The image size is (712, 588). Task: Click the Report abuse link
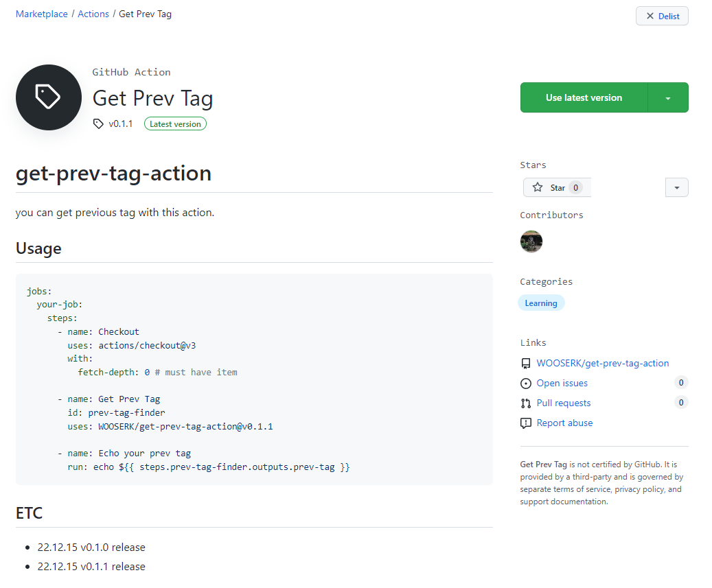coord(564,423)
